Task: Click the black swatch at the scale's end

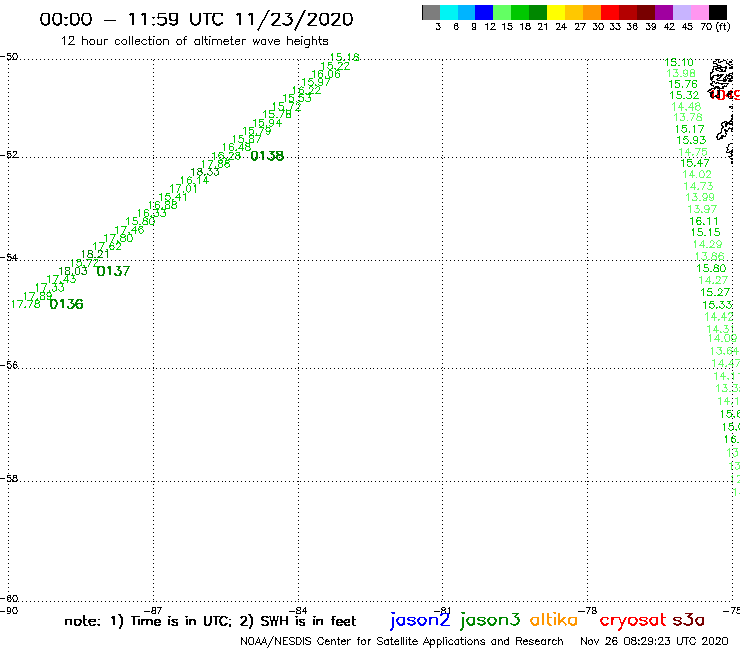Action: point(717,12)
